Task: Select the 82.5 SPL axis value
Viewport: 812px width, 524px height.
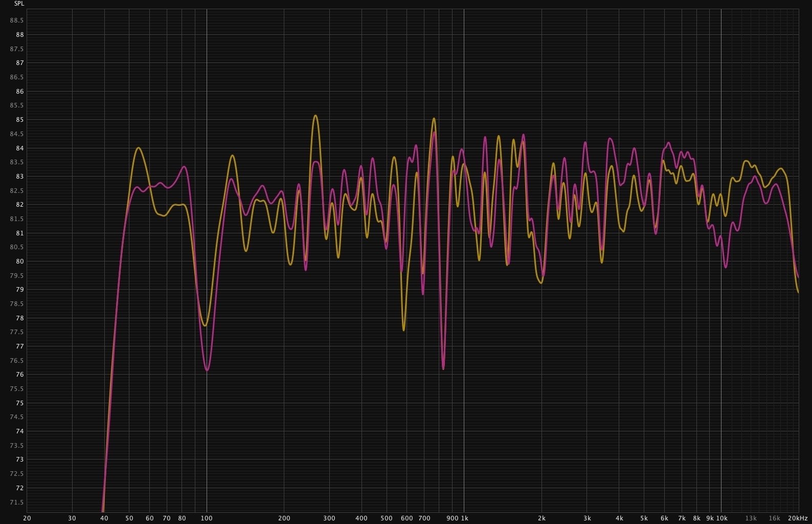Action: coord(17,191)
